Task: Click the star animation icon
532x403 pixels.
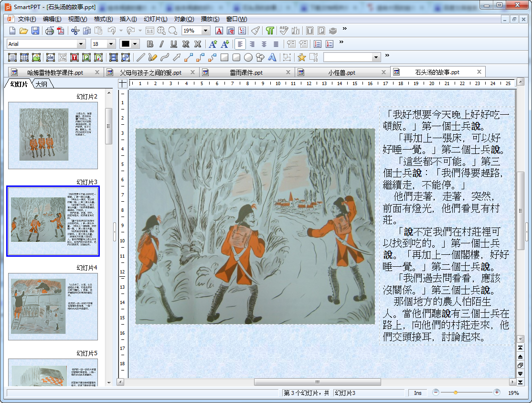Action: [x=301, y=57]
